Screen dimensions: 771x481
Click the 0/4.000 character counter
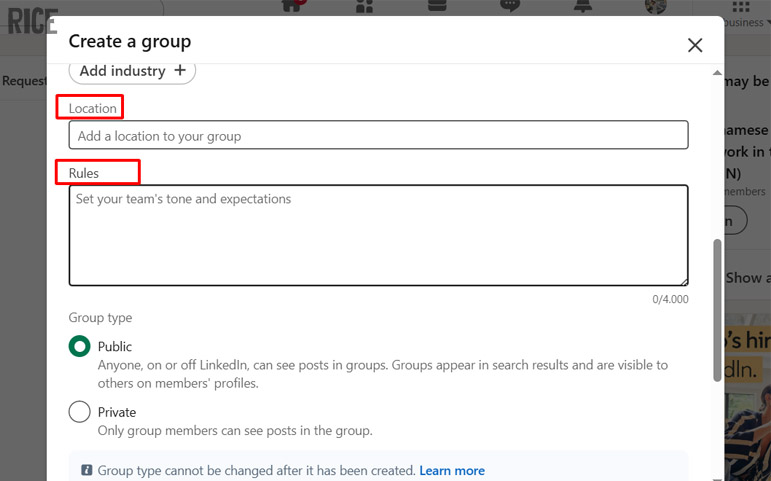pos(670,299)
